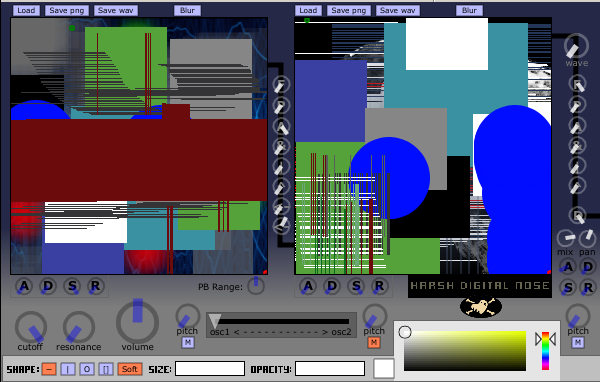Click the cutoff knob
The image size is (600, 382).
click(x=31, y=327)
